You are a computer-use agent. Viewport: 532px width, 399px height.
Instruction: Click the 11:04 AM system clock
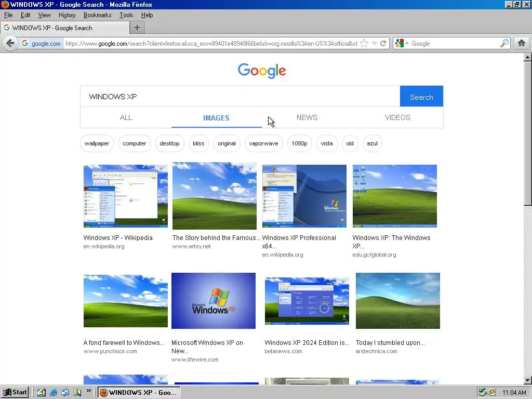click(514, 393)
